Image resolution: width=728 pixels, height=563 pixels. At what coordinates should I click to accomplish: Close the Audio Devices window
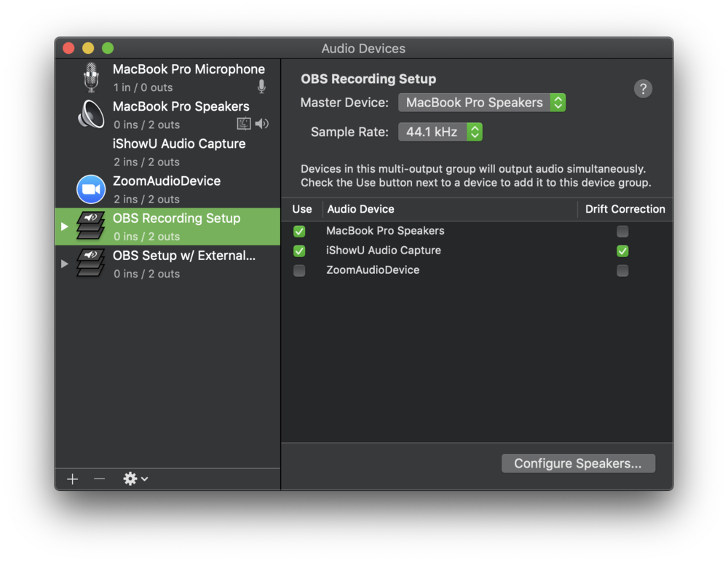pos(68,48)
